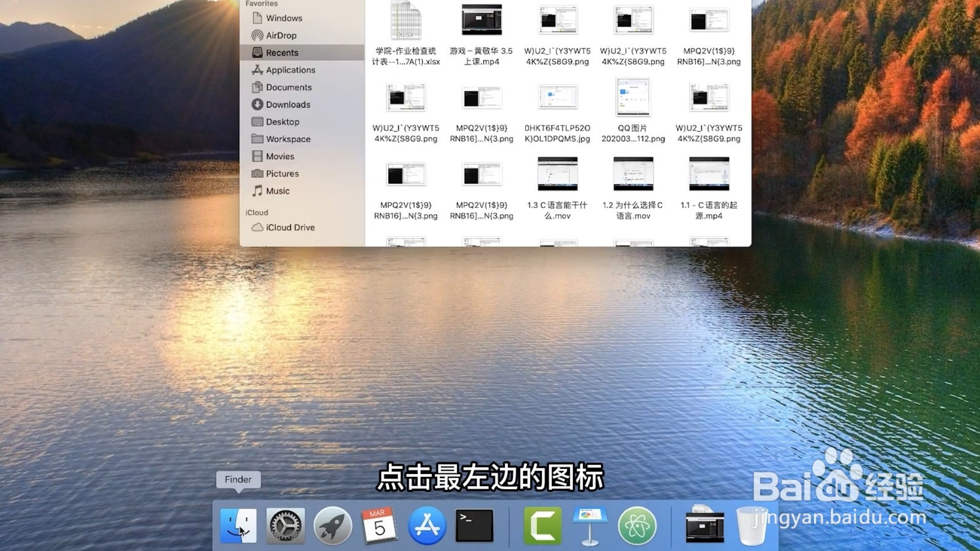Open iCloud Drive from the sidebar
Image resolution: width=980 pixels, height=551 pixels.
[x=290, y=227]
